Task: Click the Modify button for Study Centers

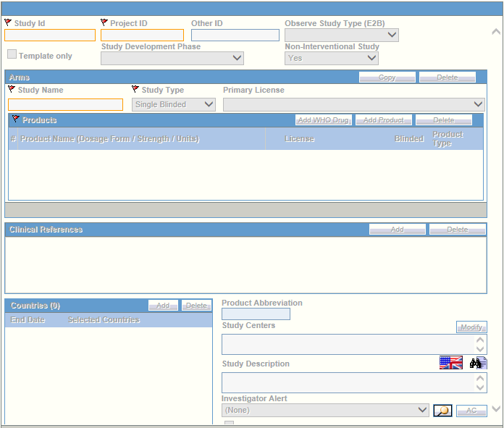Action: 471,327
